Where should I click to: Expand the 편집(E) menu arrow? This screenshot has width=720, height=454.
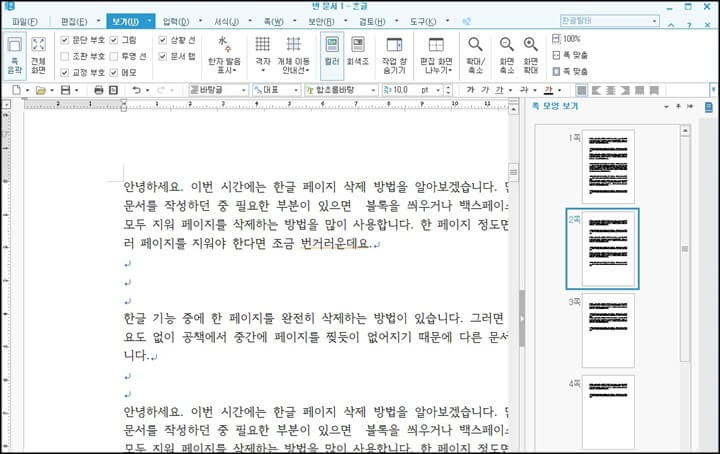click(98, 21)
